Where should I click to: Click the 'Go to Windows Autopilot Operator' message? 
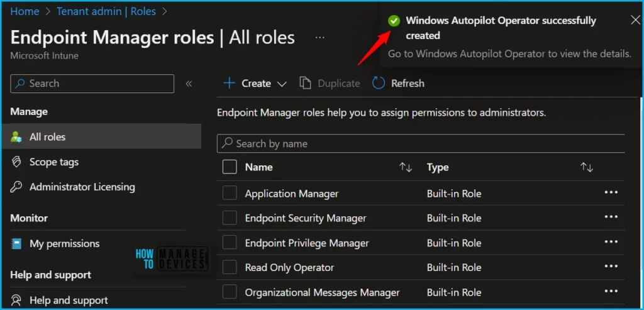coord(509,54)
